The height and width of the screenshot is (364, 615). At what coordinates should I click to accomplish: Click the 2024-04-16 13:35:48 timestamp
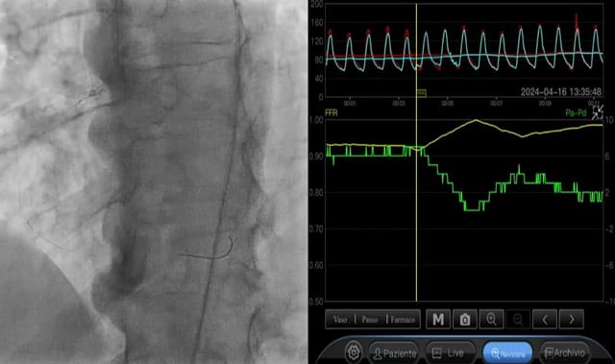561,91
